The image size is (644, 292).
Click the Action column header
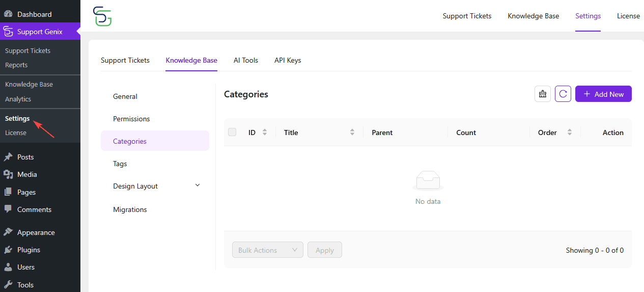tap(613, 132)
